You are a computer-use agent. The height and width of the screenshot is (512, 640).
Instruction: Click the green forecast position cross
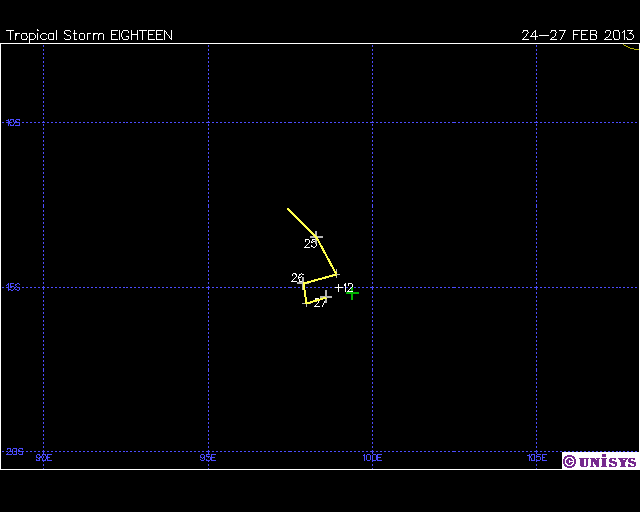(x=352, y=293)
